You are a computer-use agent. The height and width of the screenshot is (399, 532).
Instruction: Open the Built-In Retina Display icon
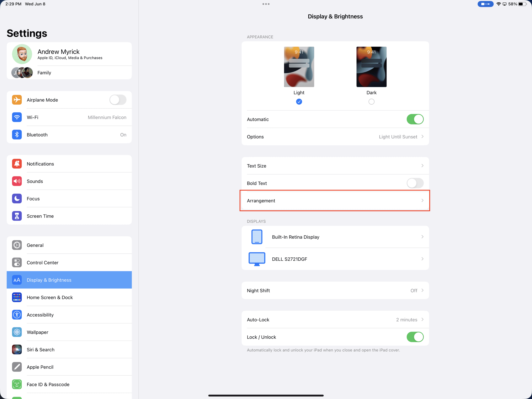click(x=257, y=237)
